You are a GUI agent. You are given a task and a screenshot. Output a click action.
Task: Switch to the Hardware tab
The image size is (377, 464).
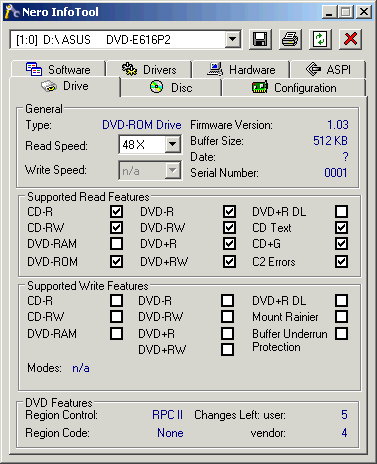coord(241,69)
